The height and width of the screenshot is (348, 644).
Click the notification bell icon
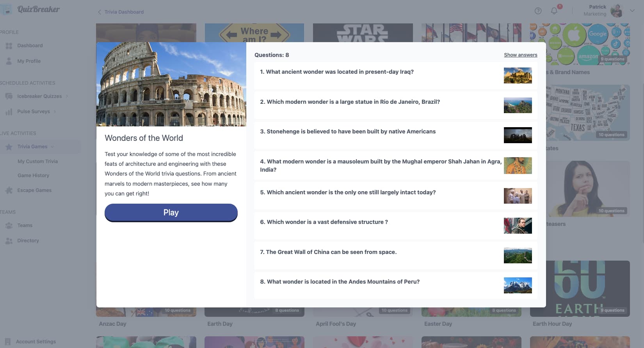point(554,11)
